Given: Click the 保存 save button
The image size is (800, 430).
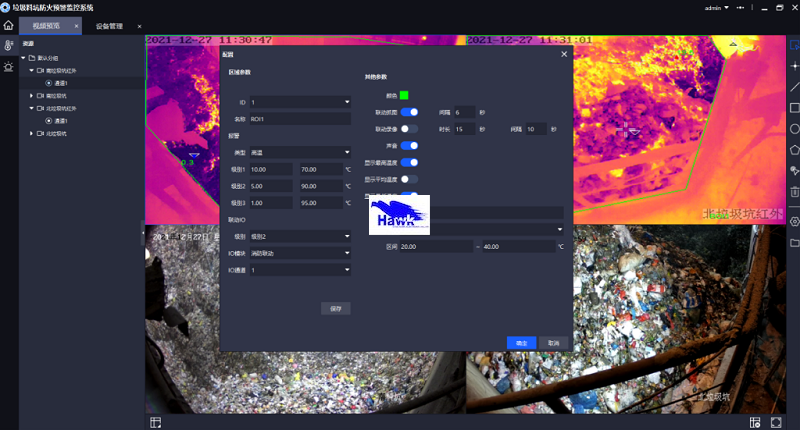Looking at the screenshot, I should coord(336,309).
